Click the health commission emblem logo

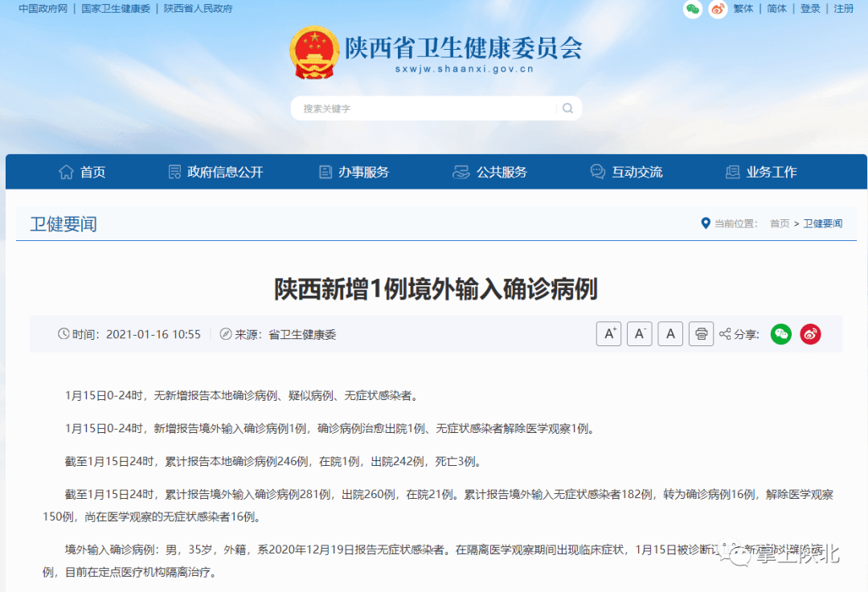pyautogui.click(x=313, y=54)
